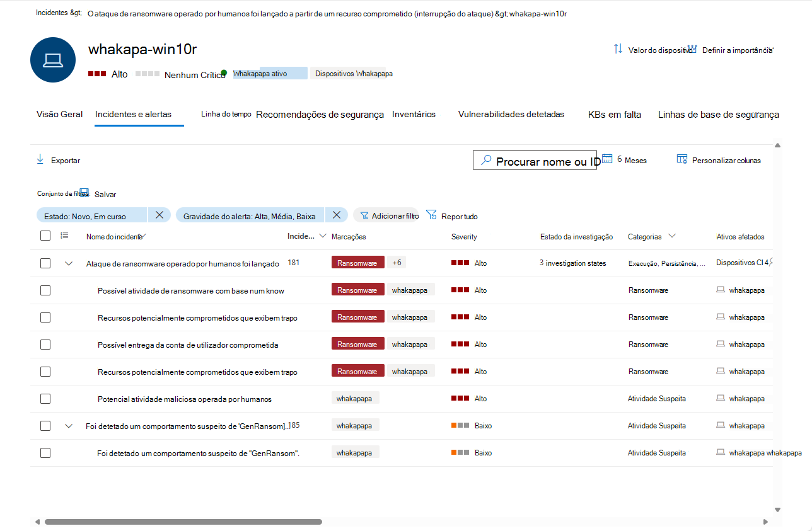Viewport: 812px width, 531px height.
Task: Click the laptop device avatar icon
Action: point(53,60)
